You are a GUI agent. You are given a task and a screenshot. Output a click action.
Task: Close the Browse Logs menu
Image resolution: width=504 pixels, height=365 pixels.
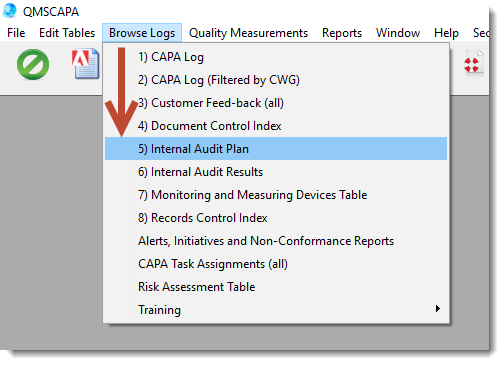pos(142,33)
